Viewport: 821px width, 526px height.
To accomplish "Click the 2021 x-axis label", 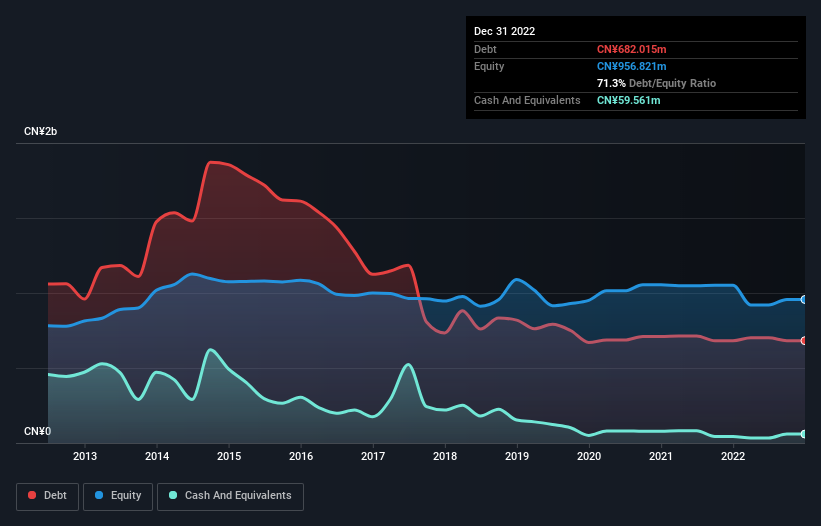I will pos(661,456).
